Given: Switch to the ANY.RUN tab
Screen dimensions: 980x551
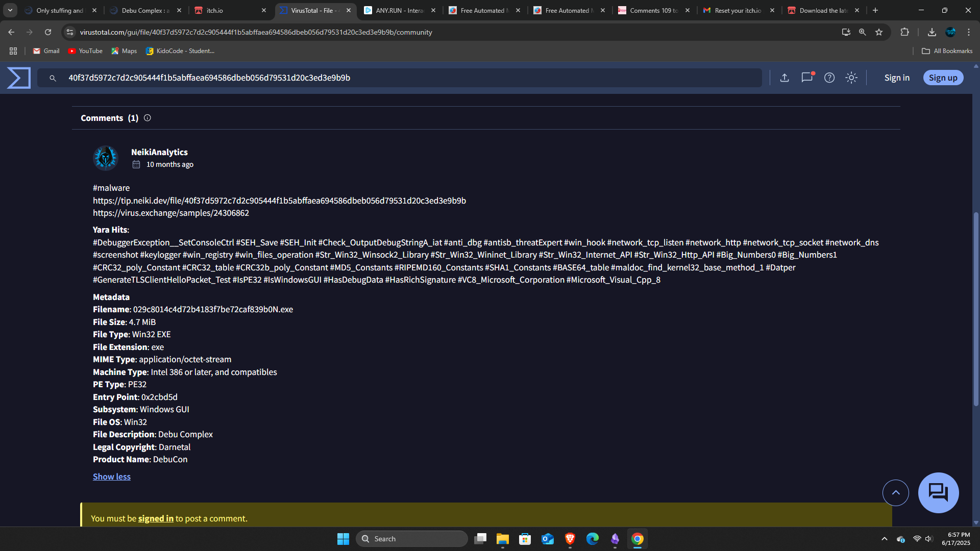Looking at the screenshot, I should click(x=400, y=10).
